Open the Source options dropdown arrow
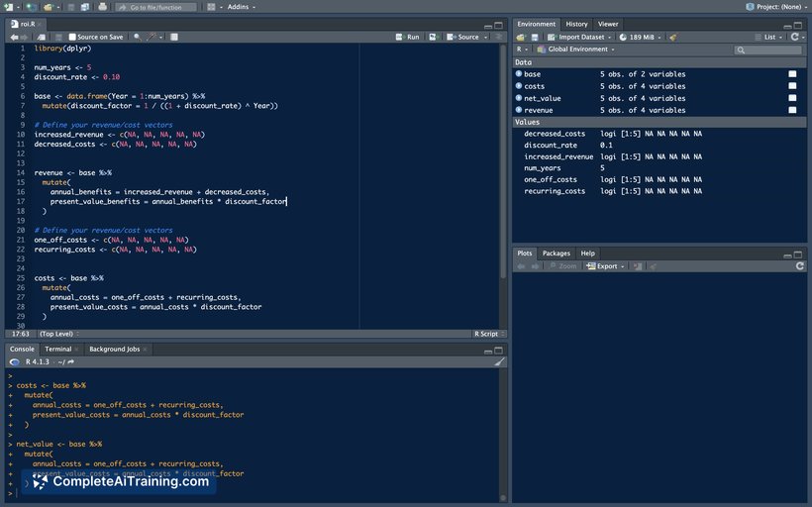 coord(486,37)
